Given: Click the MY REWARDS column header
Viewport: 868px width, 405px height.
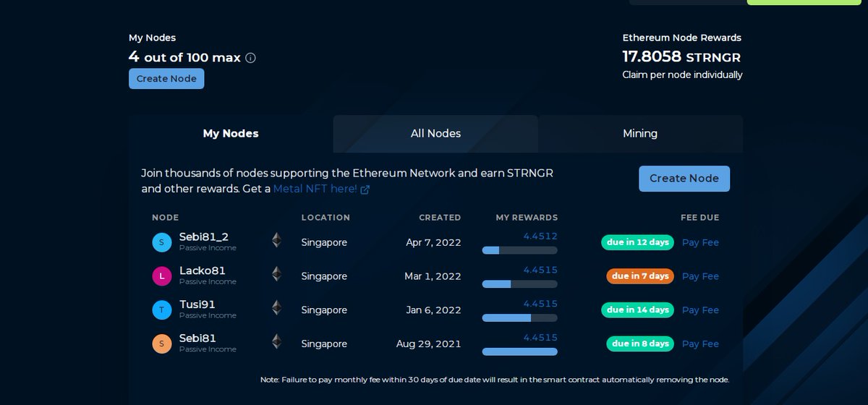Looking at the screenshot, I should 527,218.
